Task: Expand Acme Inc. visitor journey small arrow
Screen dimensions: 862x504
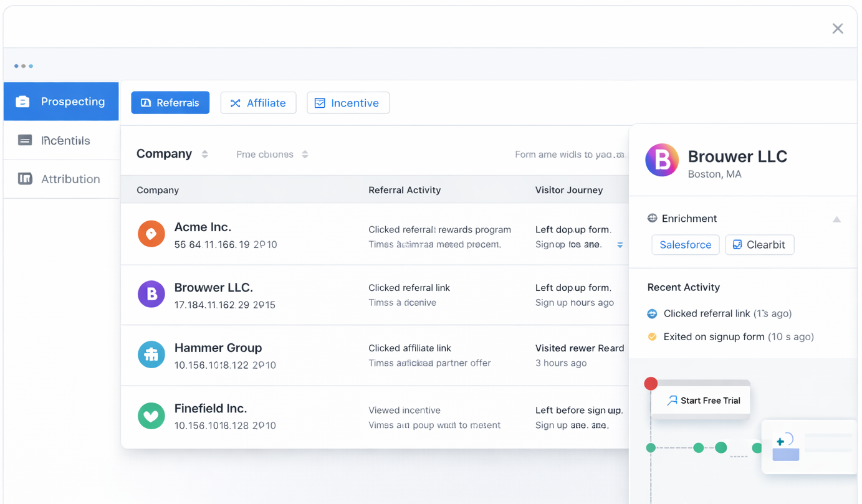Action: tap(620, 245)
